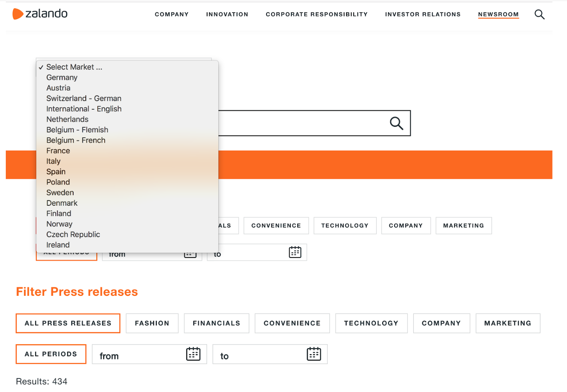The image size is (567, 392).
Task: Go to Corporate Responsibility section
Action: click(x=316, y=14)
